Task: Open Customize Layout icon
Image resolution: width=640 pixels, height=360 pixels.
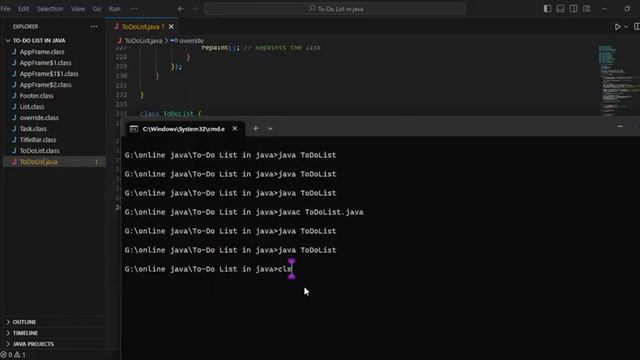Action: coord(587,9)
